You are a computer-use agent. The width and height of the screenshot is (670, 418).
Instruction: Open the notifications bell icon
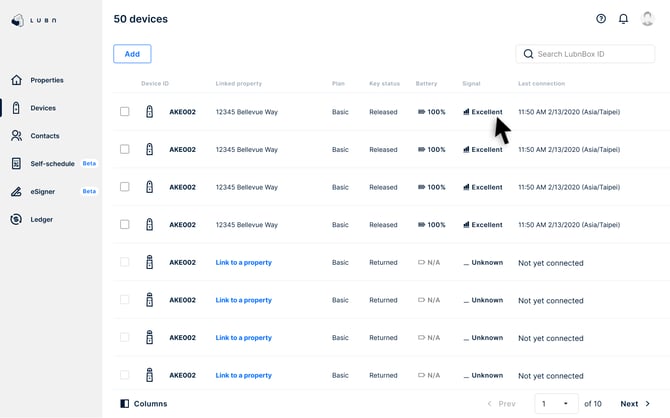pyautogui.click(x=624, y=19)
